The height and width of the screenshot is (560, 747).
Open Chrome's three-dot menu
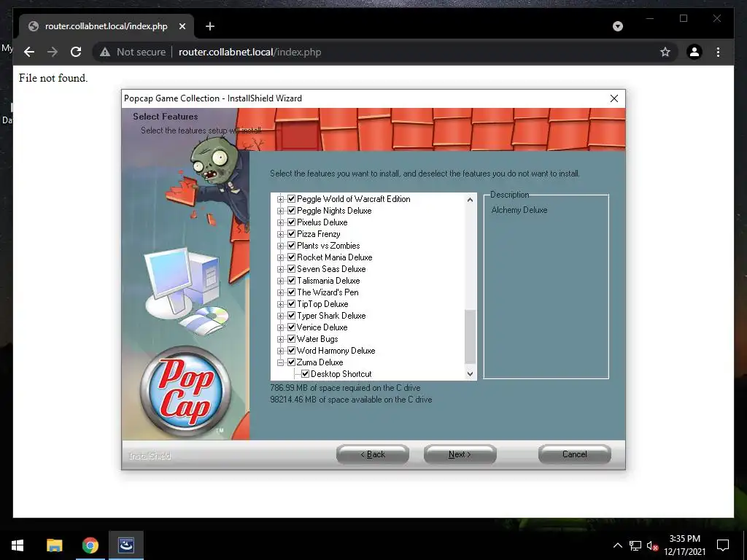point(718,52)
